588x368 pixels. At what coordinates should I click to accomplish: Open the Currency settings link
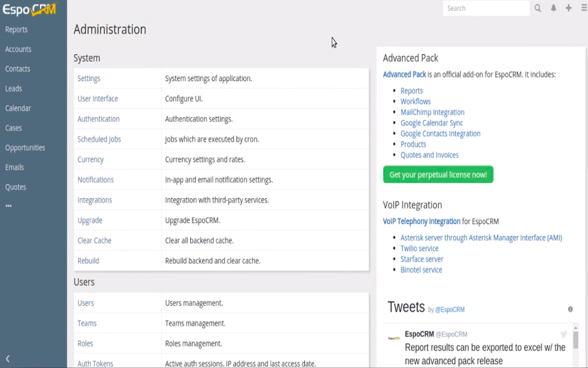91,159
